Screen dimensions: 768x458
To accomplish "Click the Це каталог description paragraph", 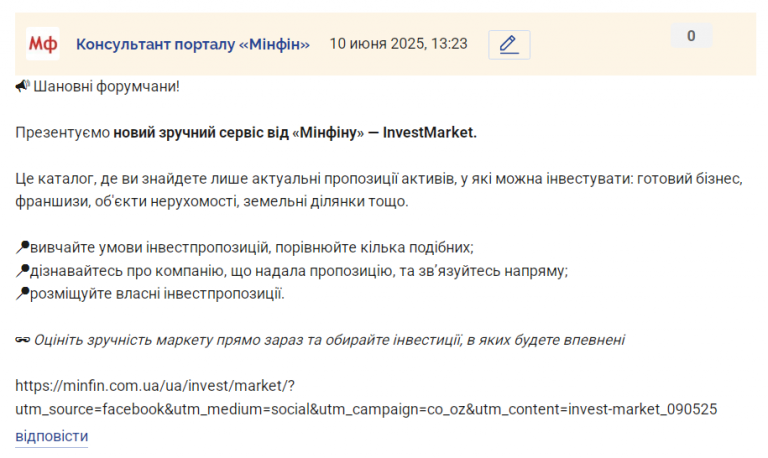I will 379,190.
